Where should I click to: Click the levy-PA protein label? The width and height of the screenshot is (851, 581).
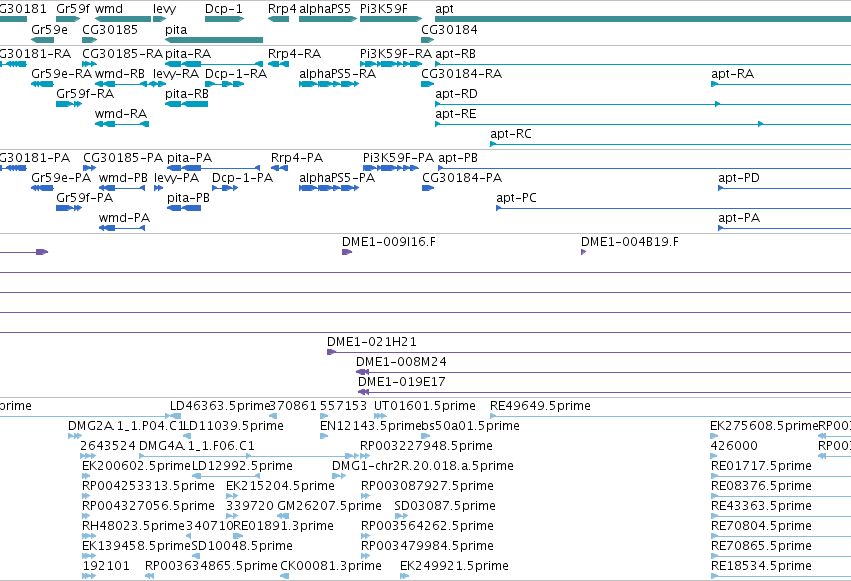(176, 177)
